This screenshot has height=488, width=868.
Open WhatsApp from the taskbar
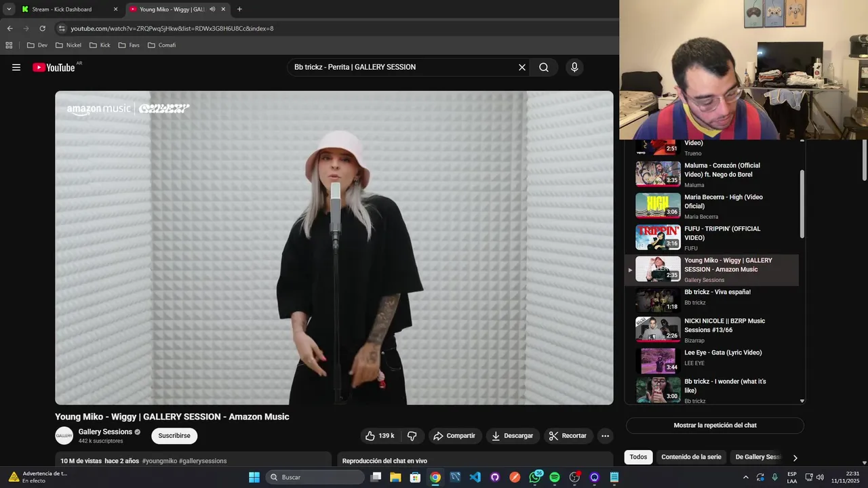[x=535, y=477]
